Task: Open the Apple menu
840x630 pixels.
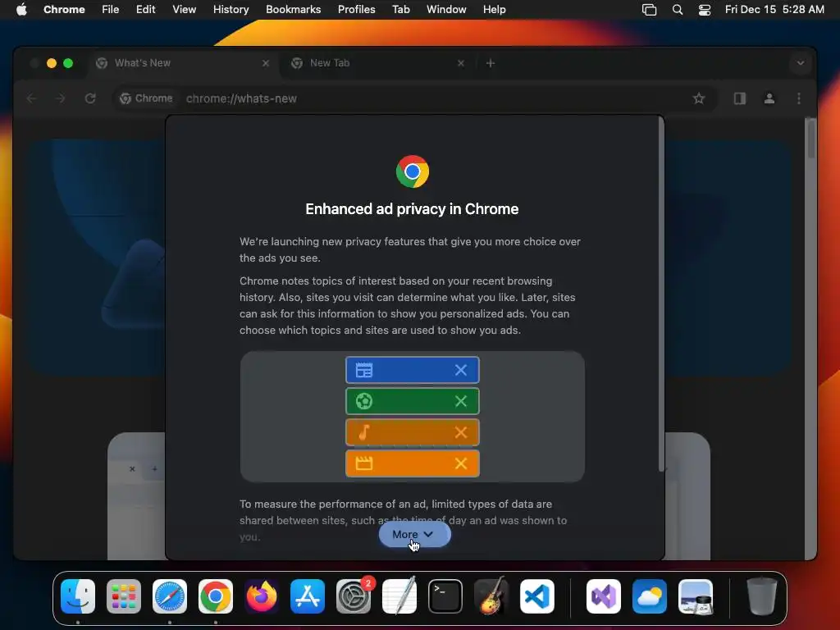Action: (x=21, y=10)
